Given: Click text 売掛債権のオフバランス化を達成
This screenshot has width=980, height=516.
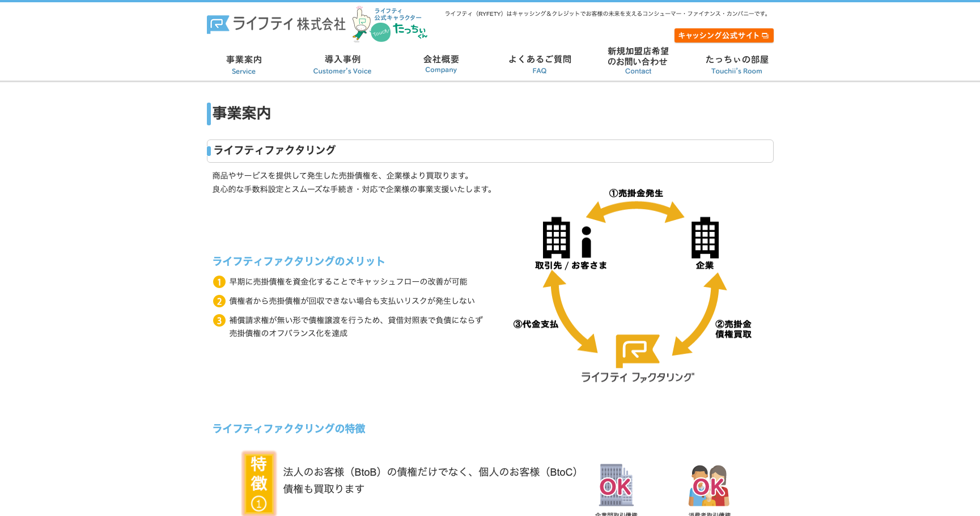Looking at the screenshot, I should pos(289,333).
